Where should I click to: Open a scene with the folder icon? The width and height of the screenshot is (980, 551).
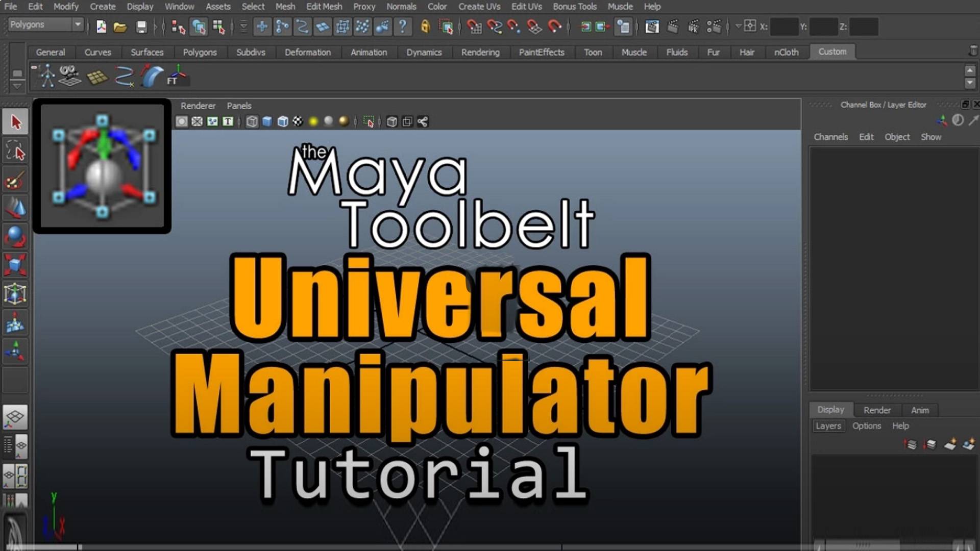120,27
